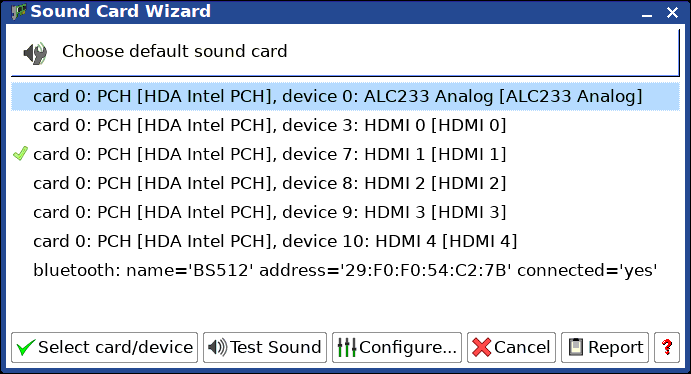Confirm with the Select card/device button

(104, 348)
